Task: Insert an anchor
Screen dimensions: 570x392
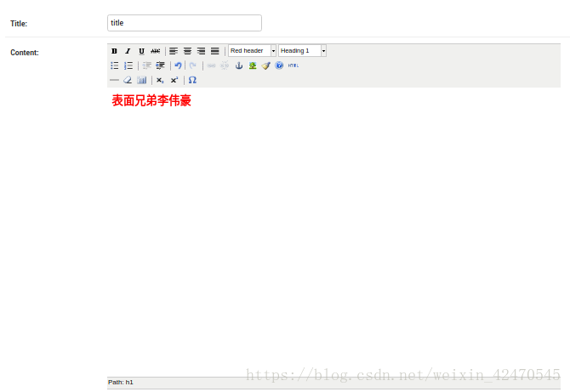Action: point(239,65)
